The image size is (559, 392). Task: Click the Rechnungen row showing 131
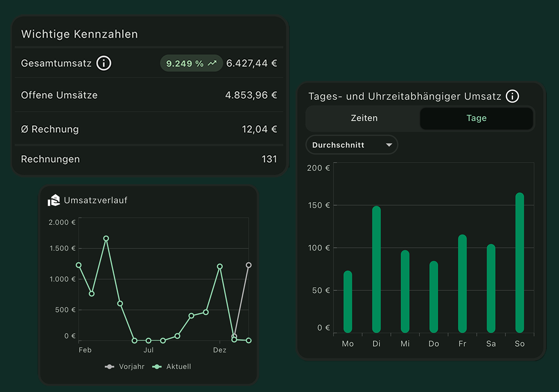pyautogui.click(x=149, y=159)
